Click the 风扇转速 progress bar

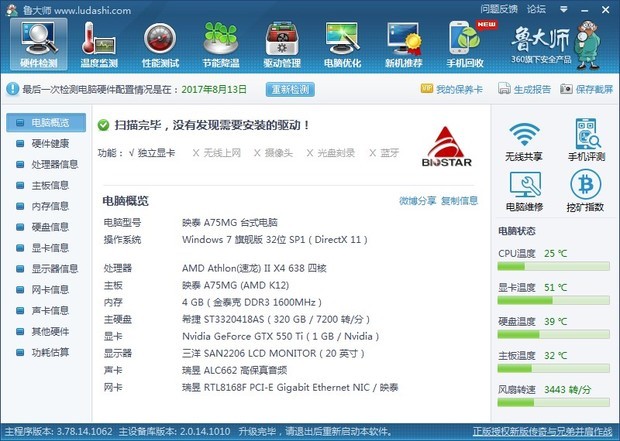coord(554,403)
